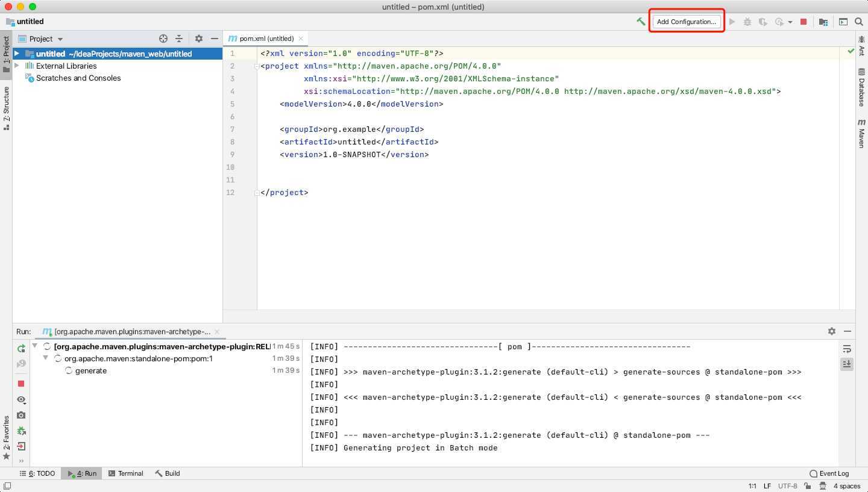Click the camera dump threads icon

click(x=21, y=416)
